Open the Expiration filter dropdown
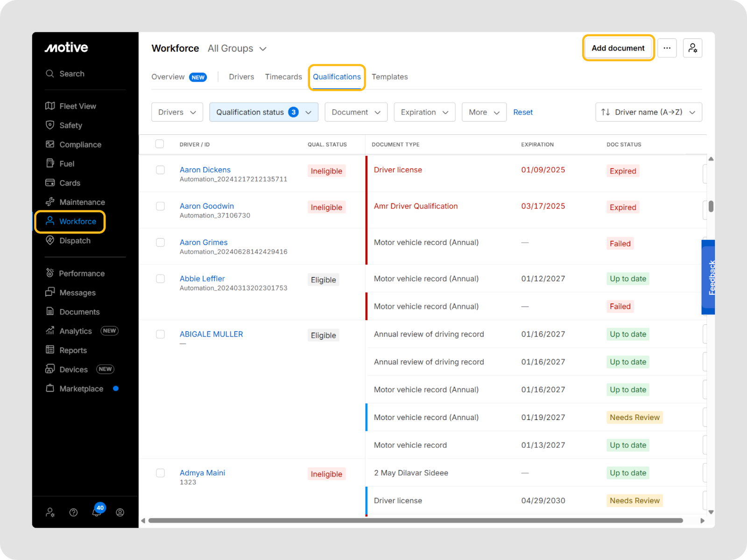 point(424,112)
